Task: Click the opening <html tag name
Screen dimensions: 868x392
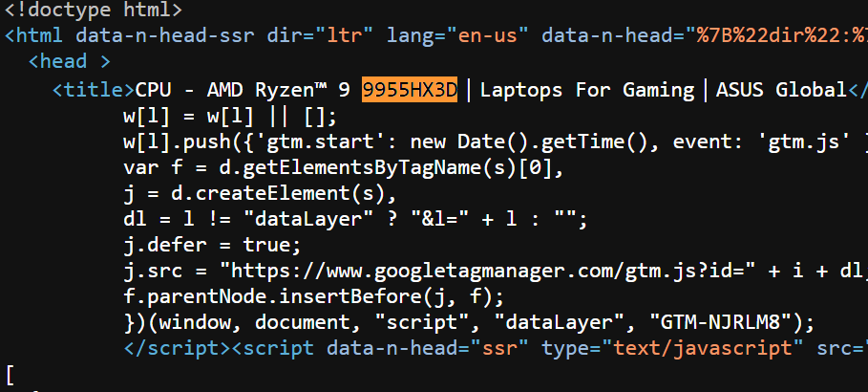Action: 33,35
